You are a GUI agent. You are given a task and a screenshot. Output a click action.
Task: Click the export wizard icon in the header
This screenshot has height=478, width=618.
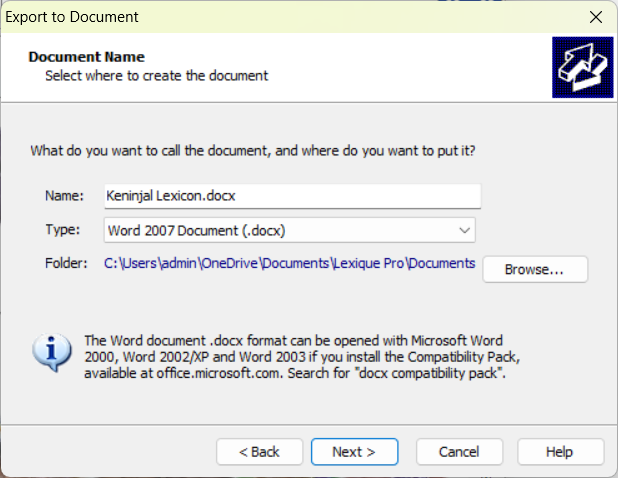pos(582,67)
